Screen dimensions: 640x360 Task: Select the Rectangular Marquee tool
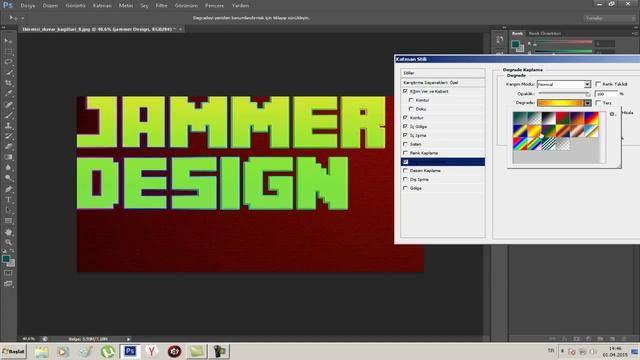[x=8, y=52]
